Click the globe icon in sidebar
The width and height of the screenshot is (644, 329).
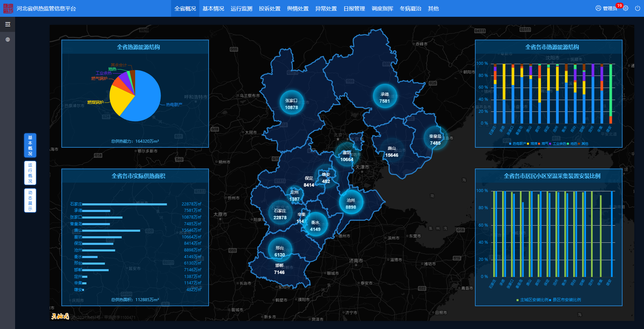(7, 40)
